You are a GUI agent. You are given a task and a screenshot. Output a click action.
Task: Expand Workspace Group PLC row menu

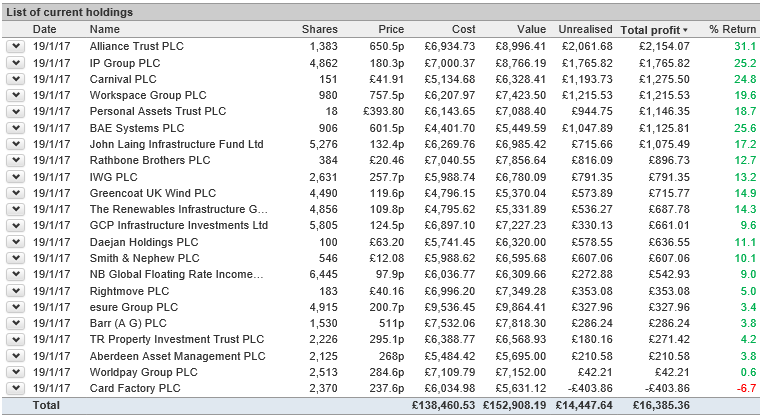[x=16, y=95]
